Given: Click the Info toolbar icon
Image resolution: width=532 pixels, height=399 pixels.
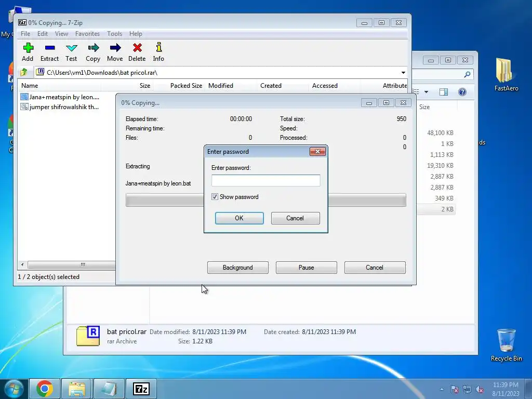Looking at the screenshot, I should tap(158, 47).
